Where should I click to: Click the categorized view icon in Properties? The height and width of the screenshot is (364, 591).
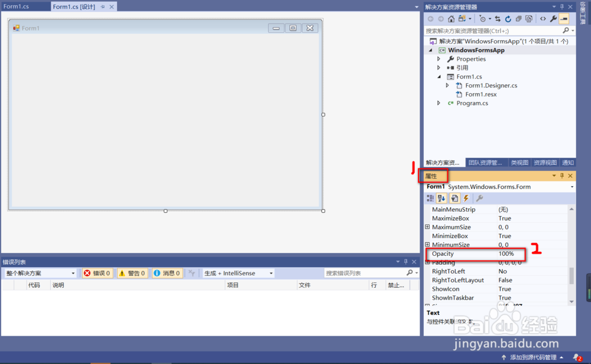pos(430,198)
